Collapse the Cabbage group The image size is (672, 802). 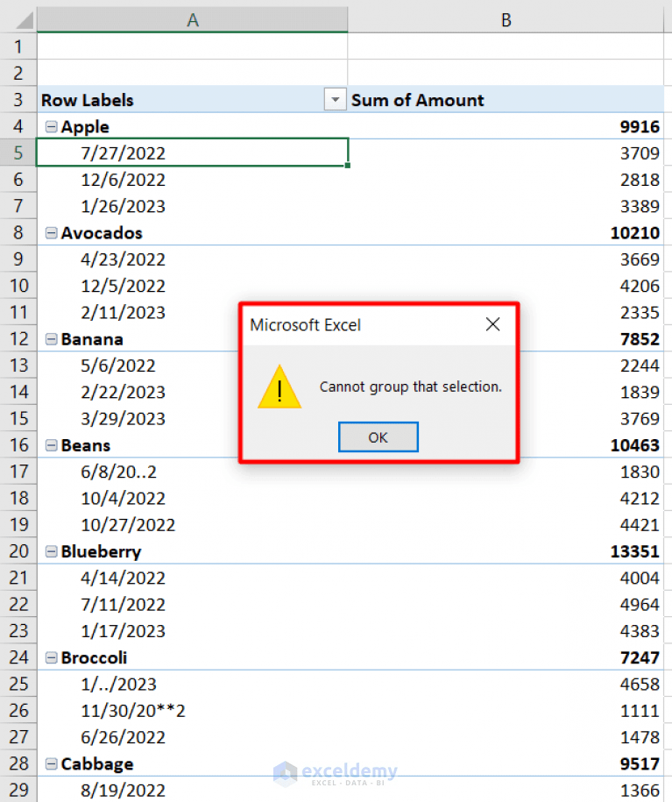[51, 764]
